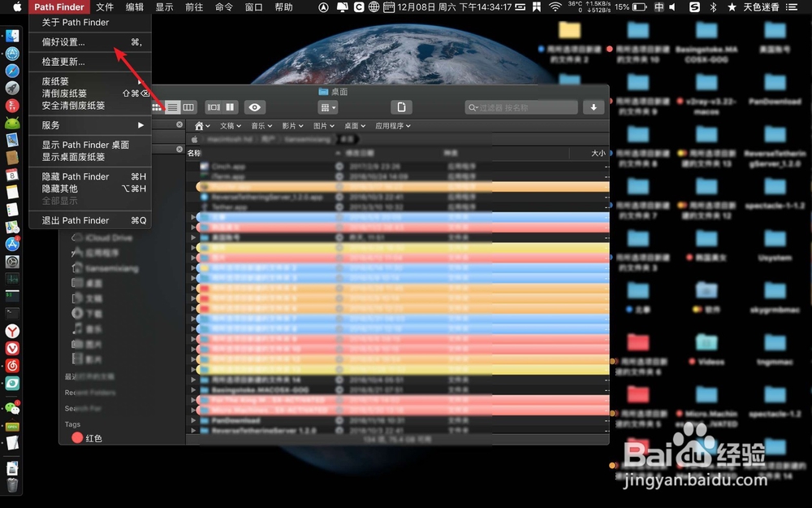The image size is (812, 508).
Task: Open Terminal from the Dock
Action: pos(12,313)
